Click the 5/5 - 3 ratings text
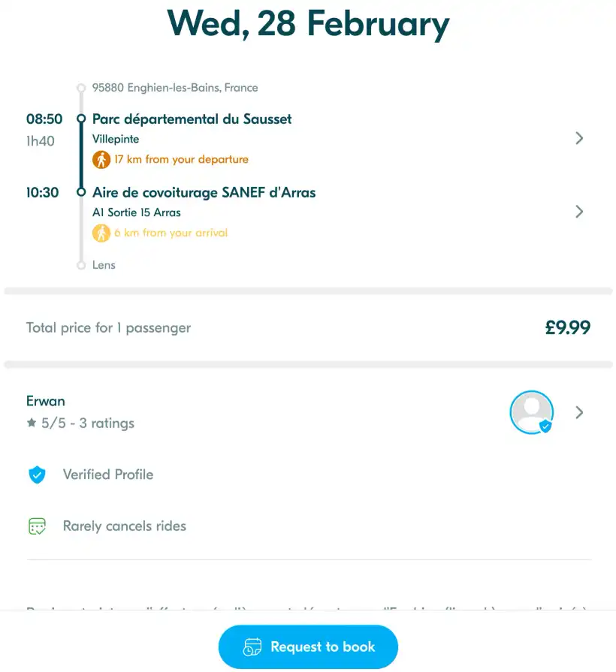Screen dimensions: 616x672 (88, 423)
